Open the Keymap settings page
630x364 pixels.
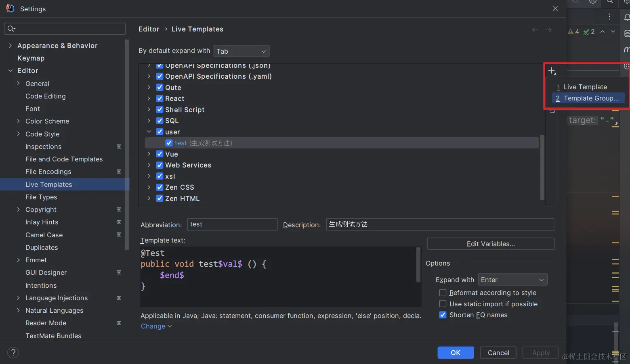pos(31,58)
